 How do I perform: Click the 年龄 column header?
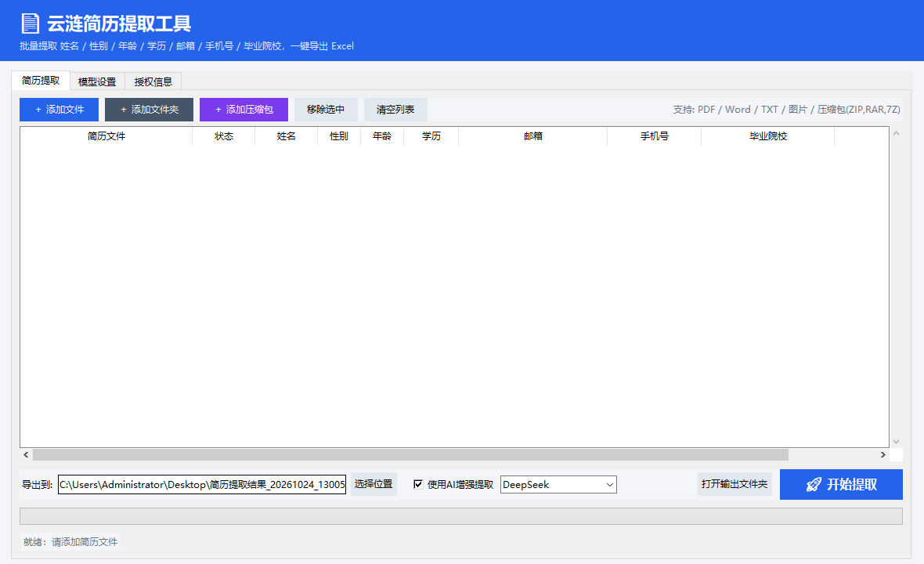[x=382, y=136]
